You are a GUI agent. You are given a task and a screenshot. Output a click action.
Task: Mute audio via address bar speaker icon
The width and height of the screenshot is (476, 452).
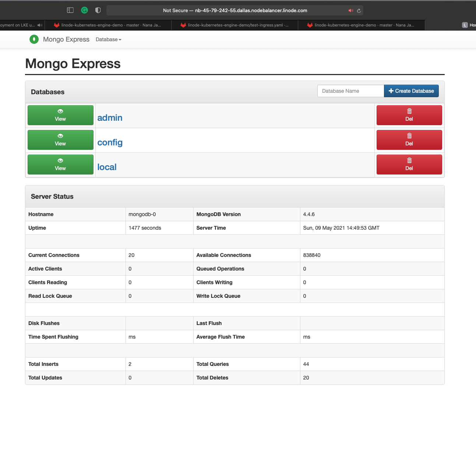351,11
